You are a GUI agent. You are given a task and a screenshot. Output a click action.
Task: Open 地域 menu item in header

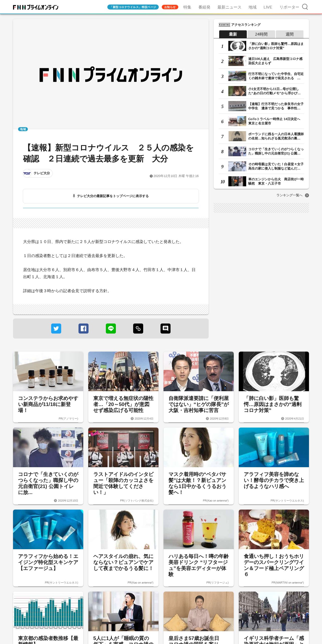[x=253, y=7]
